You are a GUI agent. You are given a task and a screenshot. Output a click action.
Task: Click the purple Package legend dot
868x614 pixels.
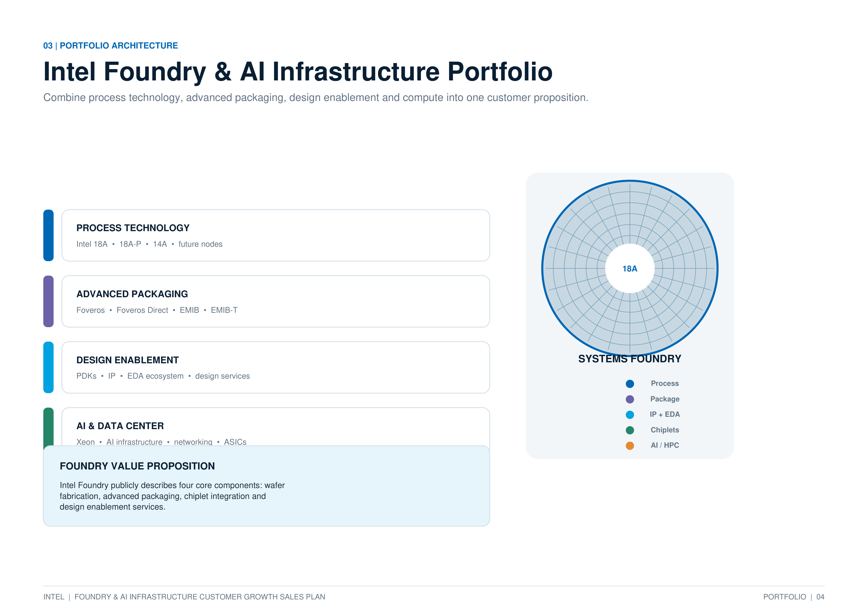coord(630,399)
